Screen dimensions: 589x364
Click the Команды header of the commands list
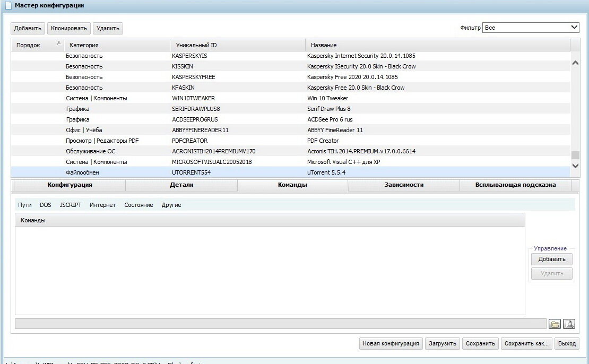(x=270, y=220)
